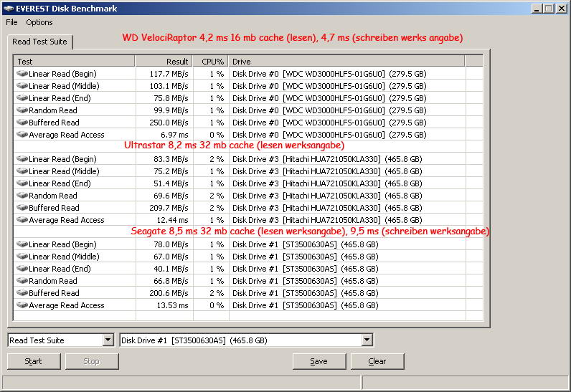This screenshot has height=392, width=571.
Task: Click the drive icon of 13.53 ms Average Read Access
Action: (22, 305)
